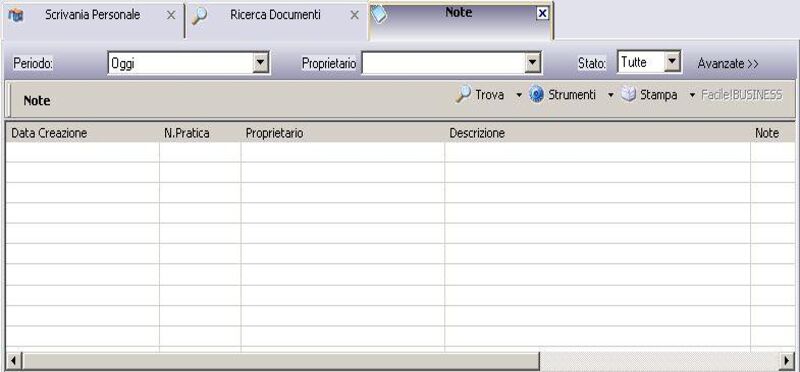
Task: Sort by Descrizione column header
Action: point(597,133)
